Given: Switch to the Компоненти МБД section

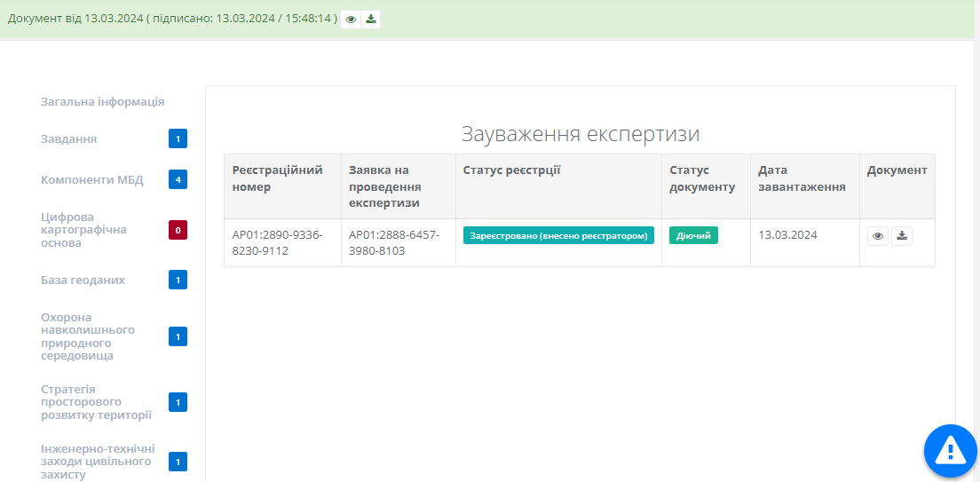Looking at the screenshot, I should 91,180.
